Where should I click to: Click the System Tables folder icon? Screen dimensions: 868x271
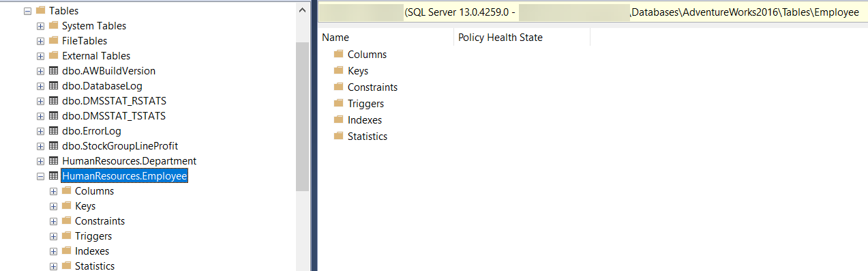pos(53,26)
